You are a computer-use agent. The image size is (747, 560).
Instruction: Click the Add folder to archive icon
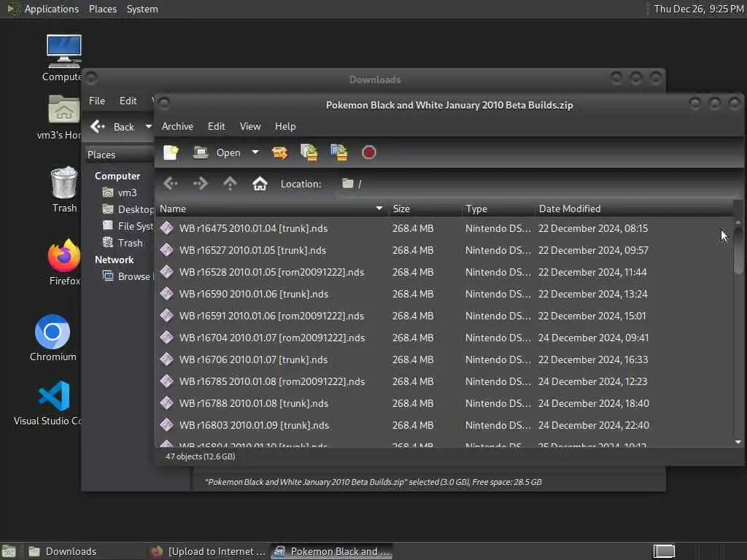[x=338, y=152]
